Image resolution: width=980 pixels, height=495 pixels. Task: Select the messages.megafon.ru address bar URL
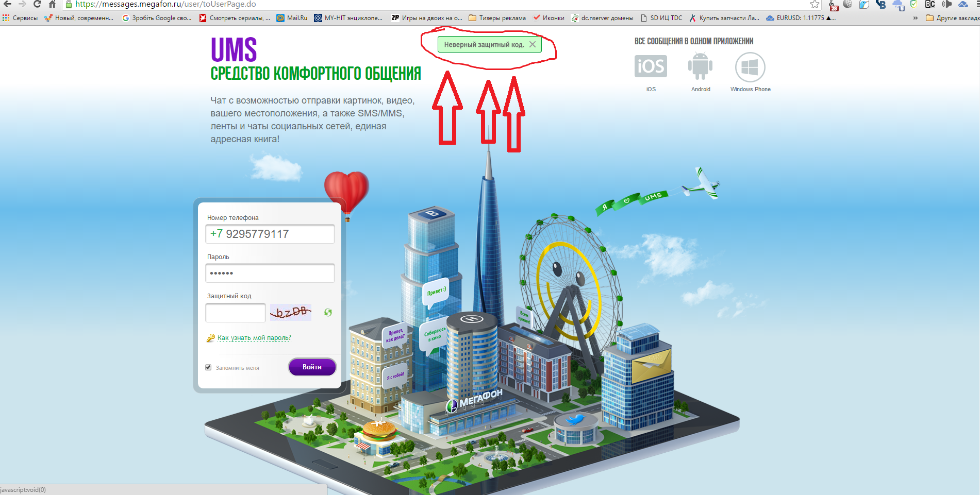[165, 4]
